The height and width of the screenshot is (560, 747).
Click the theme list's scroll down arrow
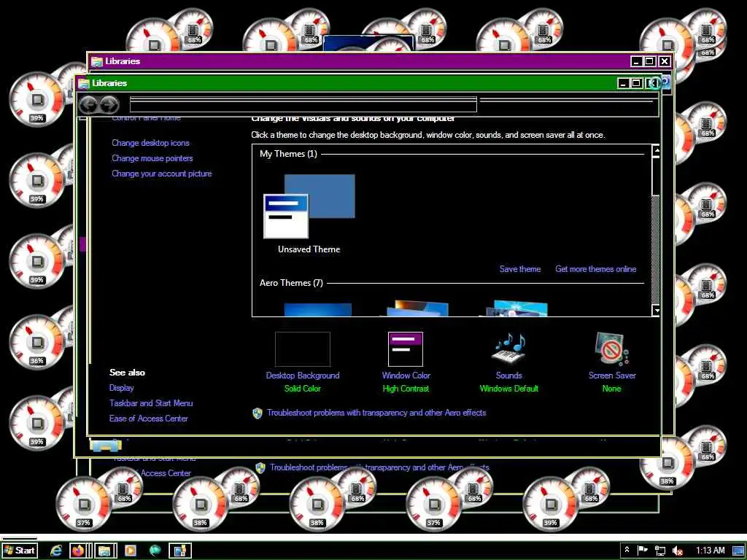click(656, 311)
